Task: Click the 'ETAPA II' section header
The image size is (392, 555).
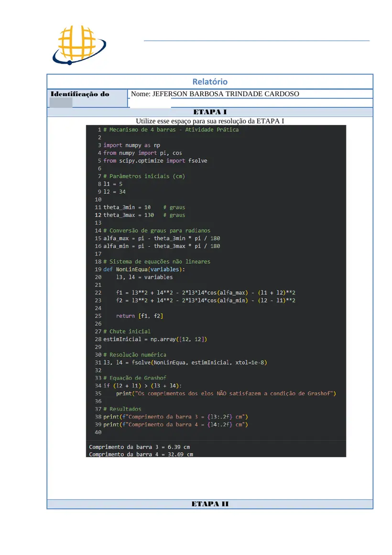Action: click(x=210, y=504)
